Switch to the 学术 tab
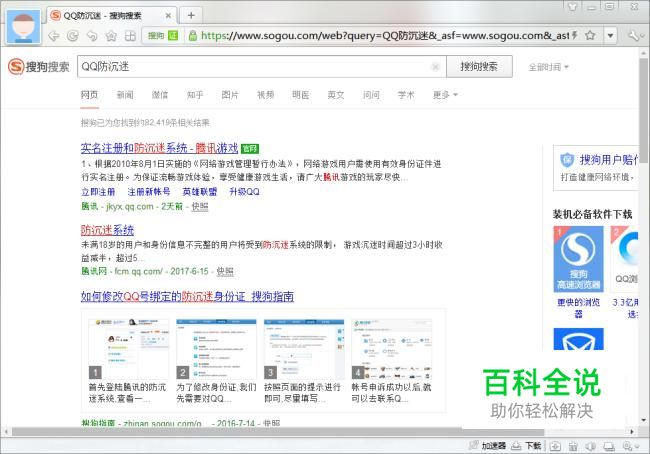650x454 pixels. coord(406,95)
